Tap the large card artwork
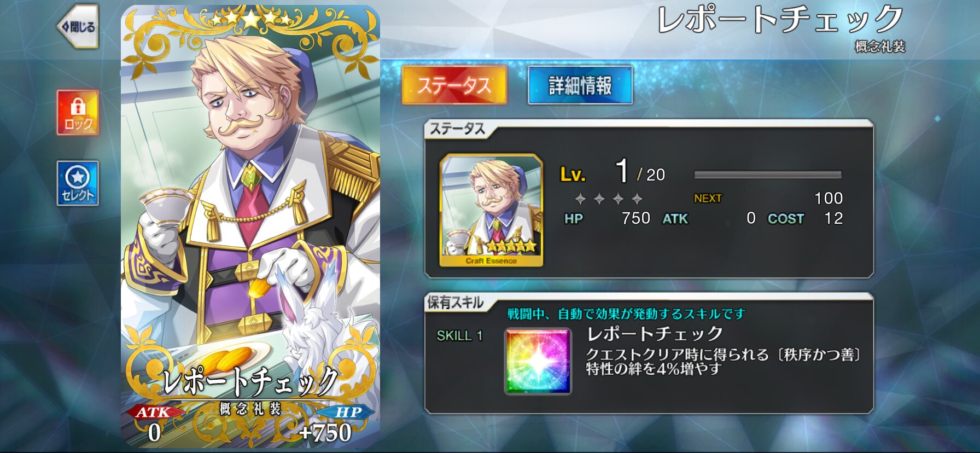Screen dimensions: 980x453 [250, 226]
